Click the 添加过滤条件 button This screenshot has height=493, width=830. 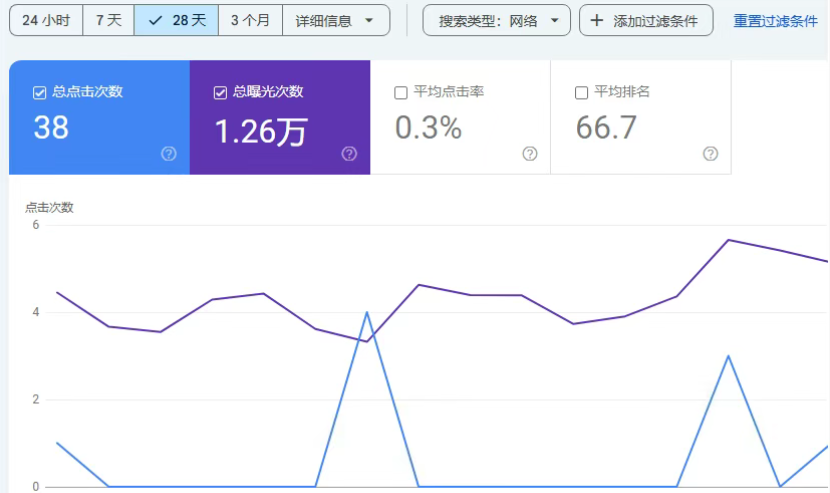[646, 21]
